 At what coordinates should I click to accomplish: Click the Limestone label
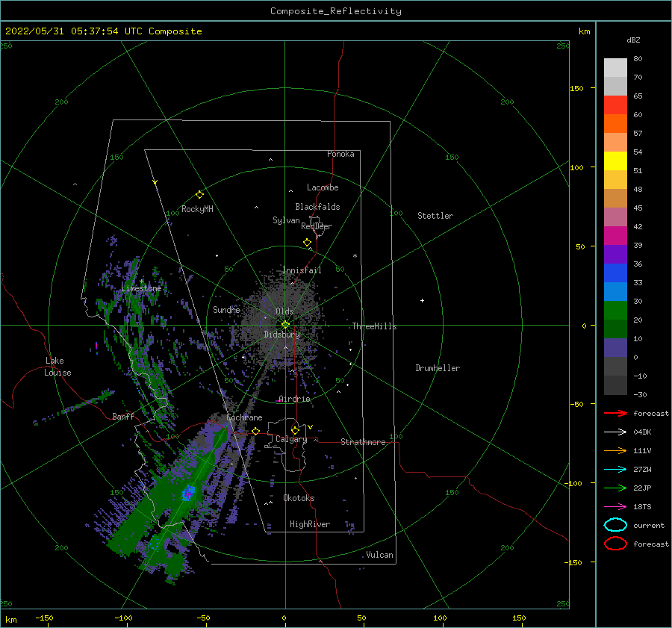point(141,288)
